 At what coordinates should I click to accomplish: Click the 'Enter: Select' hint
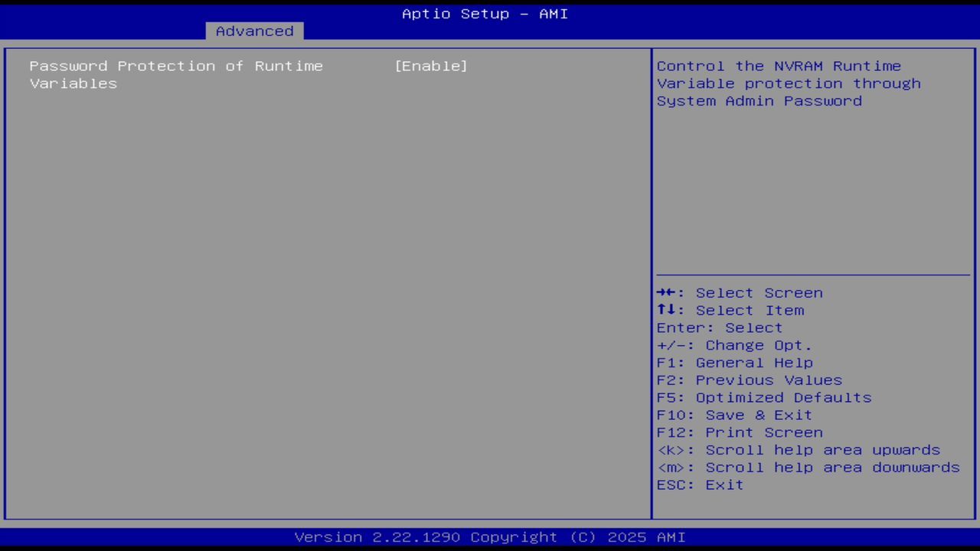(720, 328)
